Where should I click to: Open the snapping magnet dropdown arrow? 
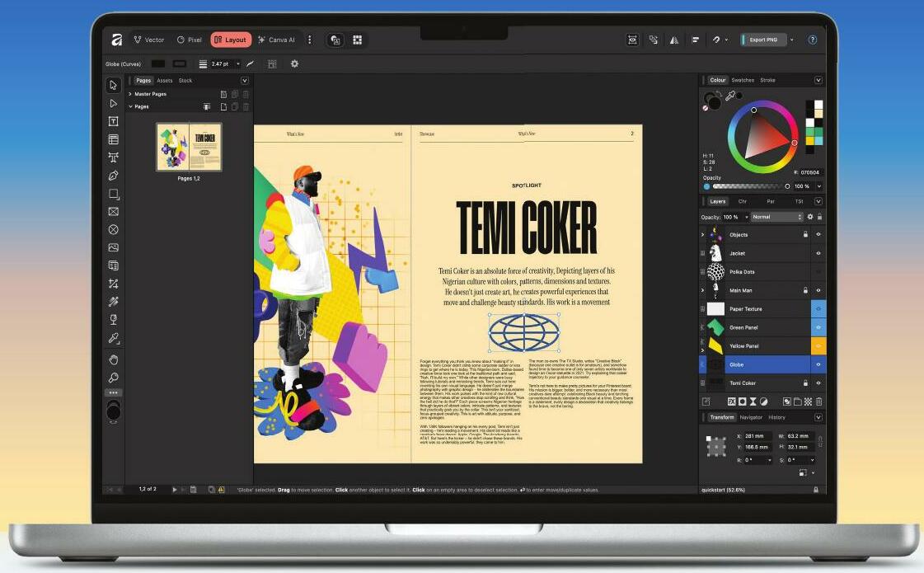[726, 40]
